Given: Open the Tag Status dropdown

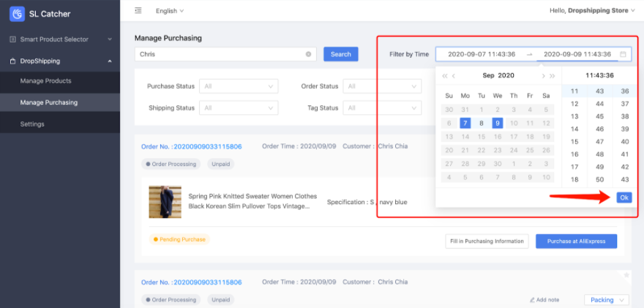Looking at the screenshot, I should pyautogui.click(x=382, y=108).
